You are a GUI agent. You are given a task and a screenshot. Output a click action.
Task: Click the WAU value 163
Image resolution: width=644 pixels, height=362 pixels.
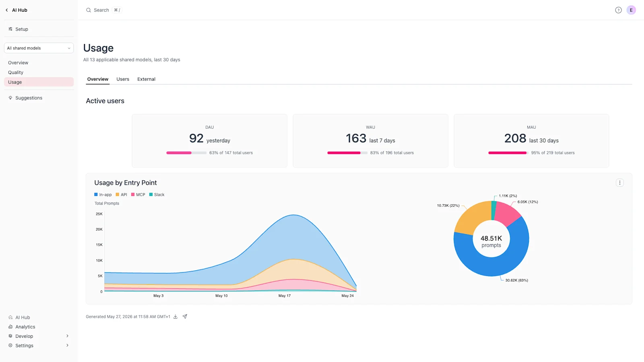coord(356,138)
